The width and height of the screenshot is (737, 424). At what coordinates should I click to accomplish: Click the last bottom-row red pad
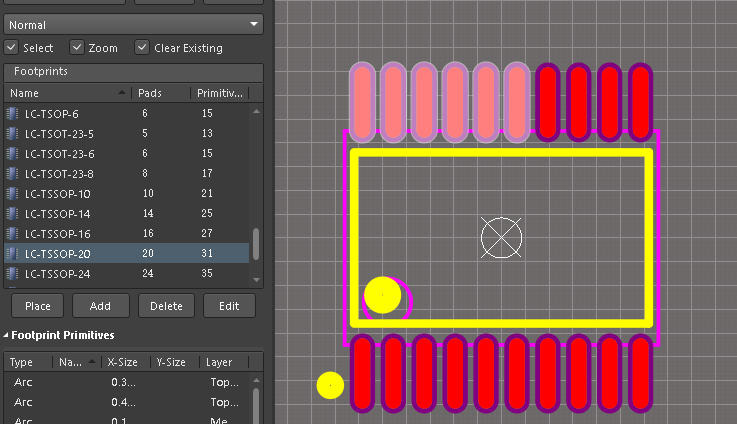[641, 374]
